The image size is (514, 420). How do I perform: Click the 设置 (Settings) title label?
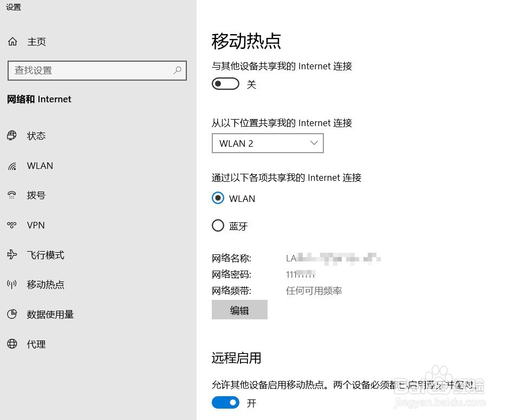click(x=13, y=7)
